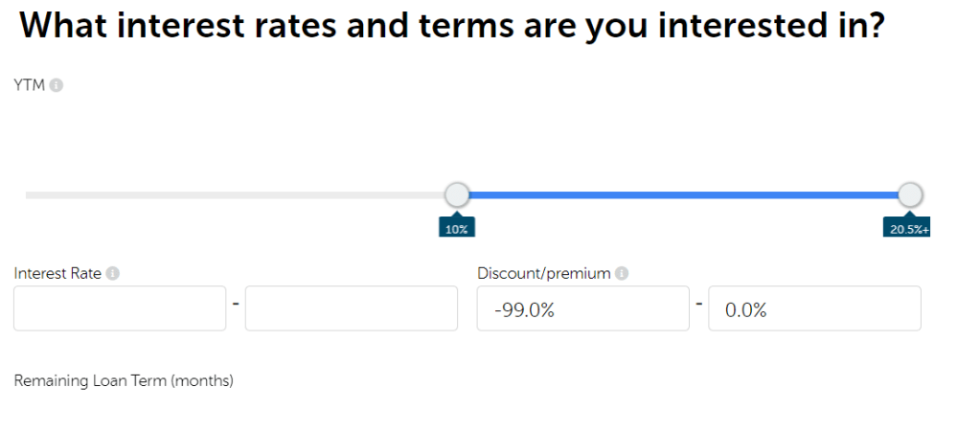Click the Remaining Loan Term (months) label
The width and height of the screenshot is (980, 433).
pyautogui.click(x=124, y=381)
